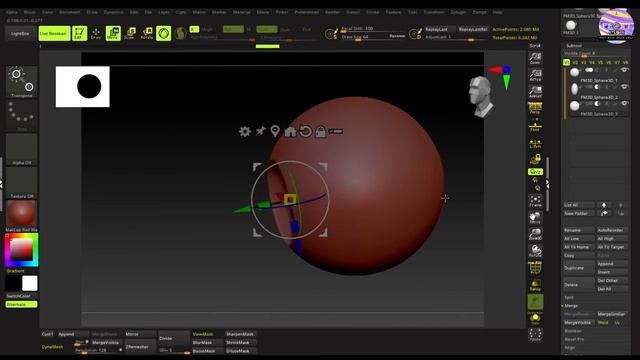Select the Scale mode icon
This screenshot has width=640, height=360.
130,33
